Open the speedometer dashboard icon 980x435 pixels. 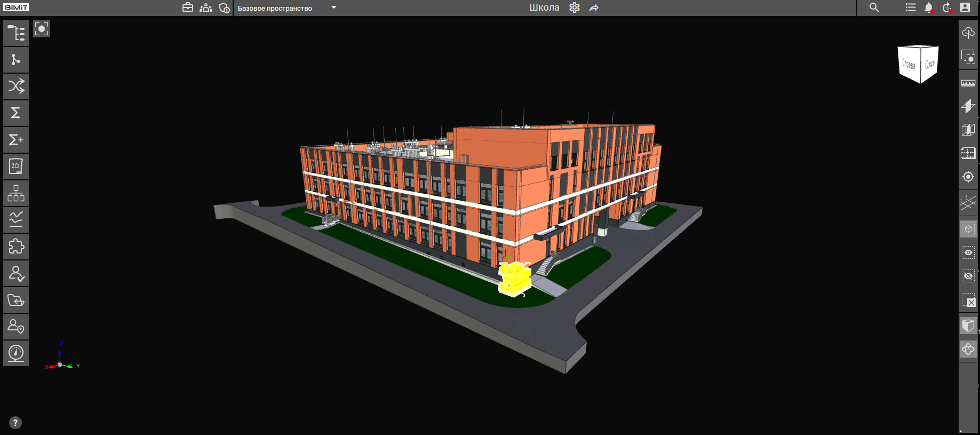coord(16,353)
